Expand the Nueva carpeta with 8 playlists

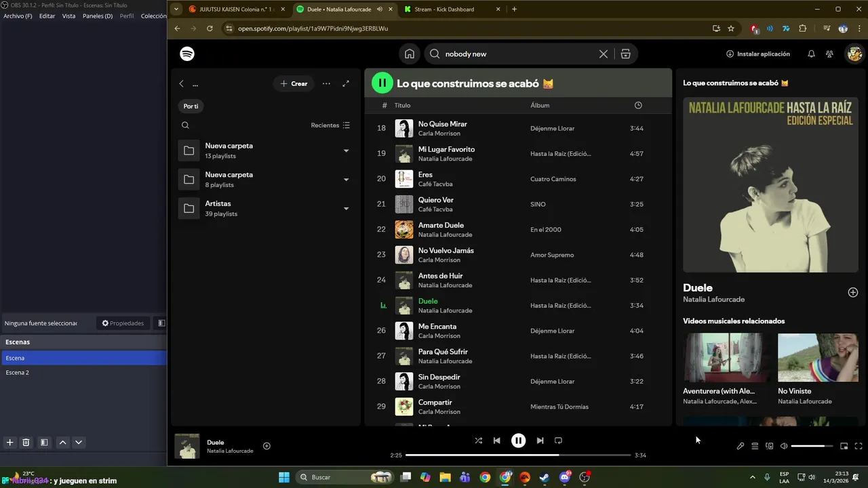click(x=346, y=180)
